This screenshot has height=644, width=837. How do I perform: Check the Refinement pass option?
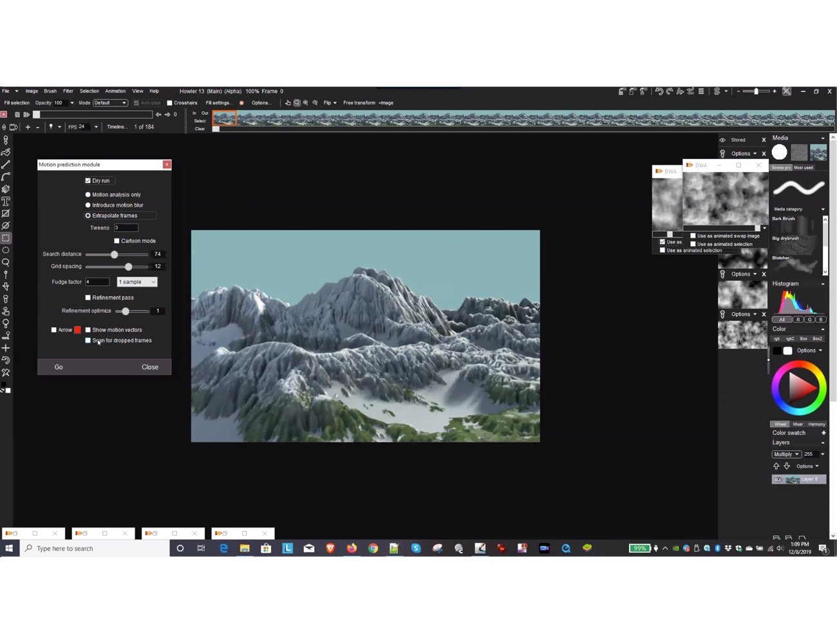pos(88,297)
